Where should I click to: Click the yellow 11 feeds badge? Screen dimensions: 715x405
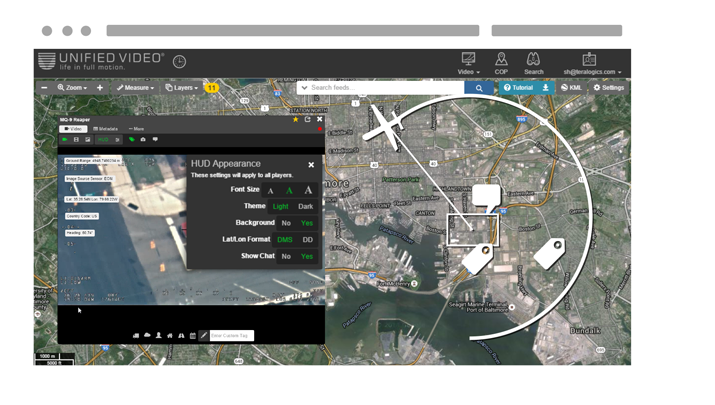(x=212, y=88)
